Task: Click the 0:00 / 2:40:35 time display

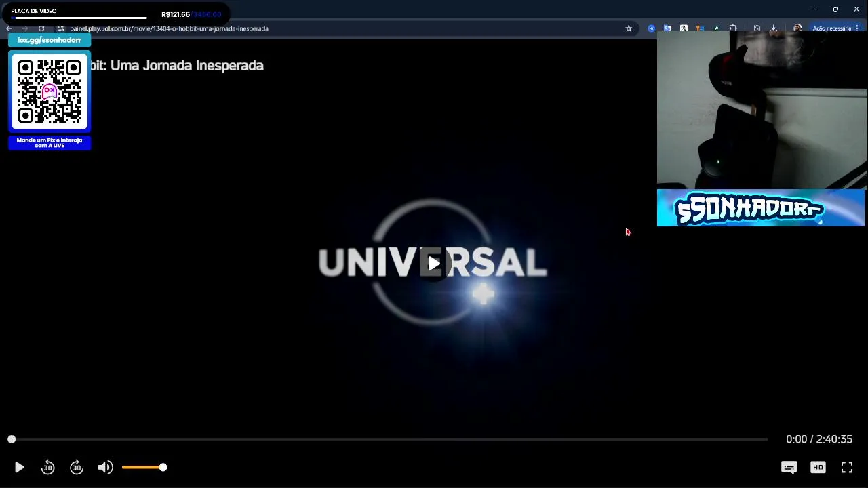Action: (819, 439)
